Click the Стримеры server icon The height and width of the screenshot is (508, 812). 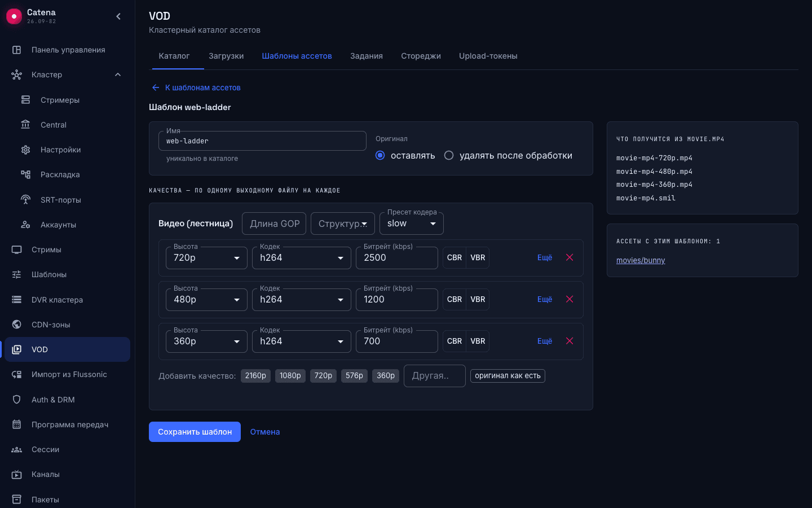pos(26,100)
